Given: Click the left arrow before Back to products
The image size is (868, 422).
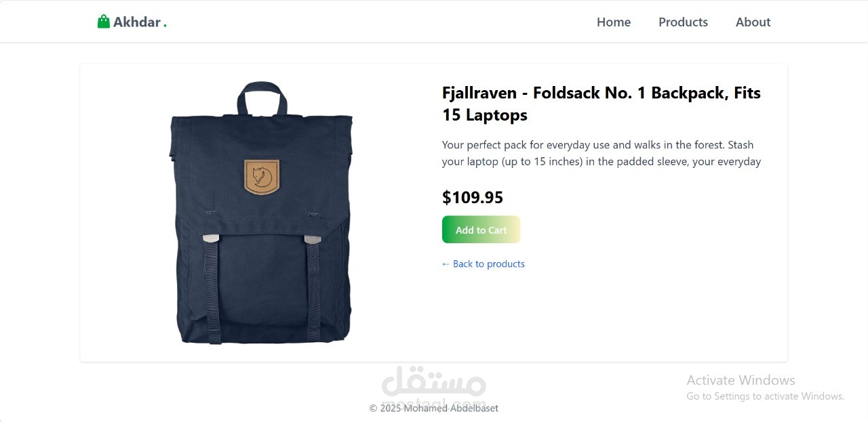Looking at the screenshot, I should (446, 264).
